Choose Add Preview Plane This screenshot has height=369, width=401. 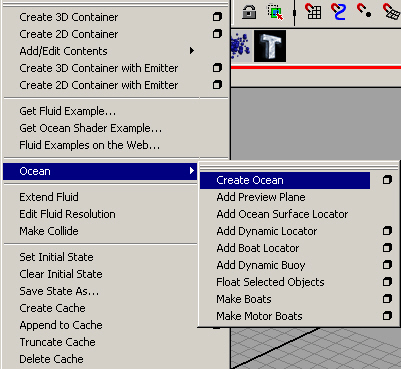[x=261, y=197]
